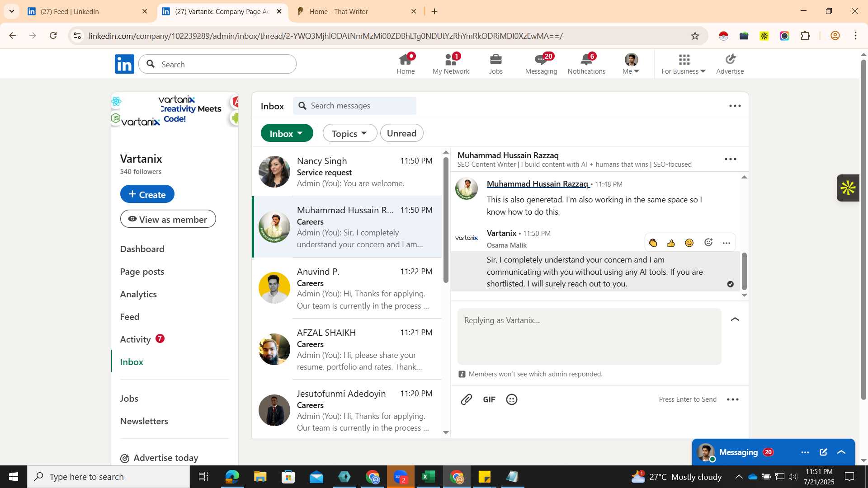Open Advertise in top nav
The image size is (868, 488).
pos(730,64)
